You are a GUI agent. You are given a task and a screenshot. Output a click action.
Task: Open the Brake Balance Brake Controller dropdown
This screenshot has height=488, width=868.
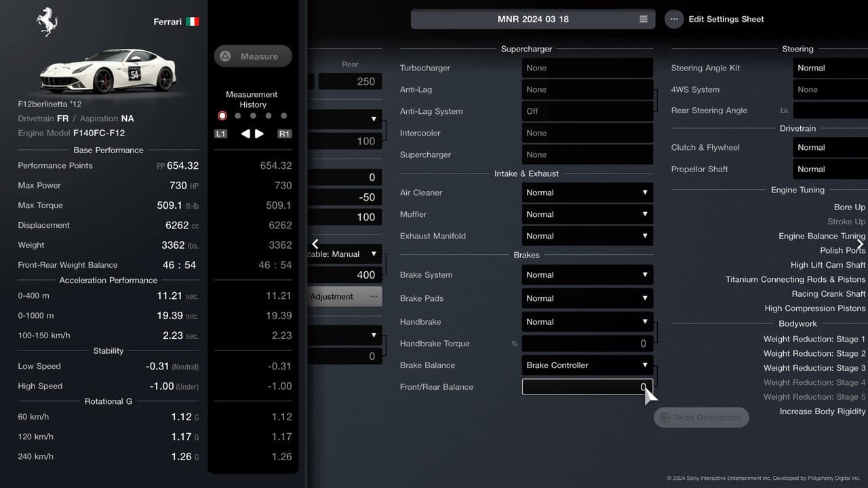tap(587, 365)
